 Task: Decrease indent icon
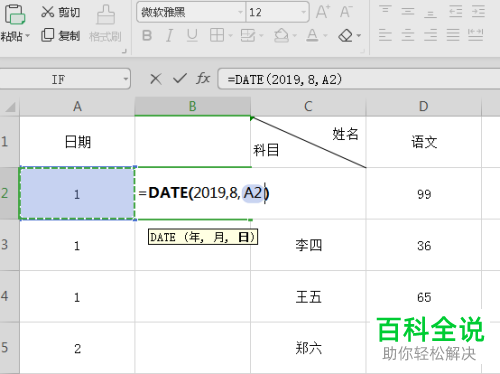[x=455, y=12]
